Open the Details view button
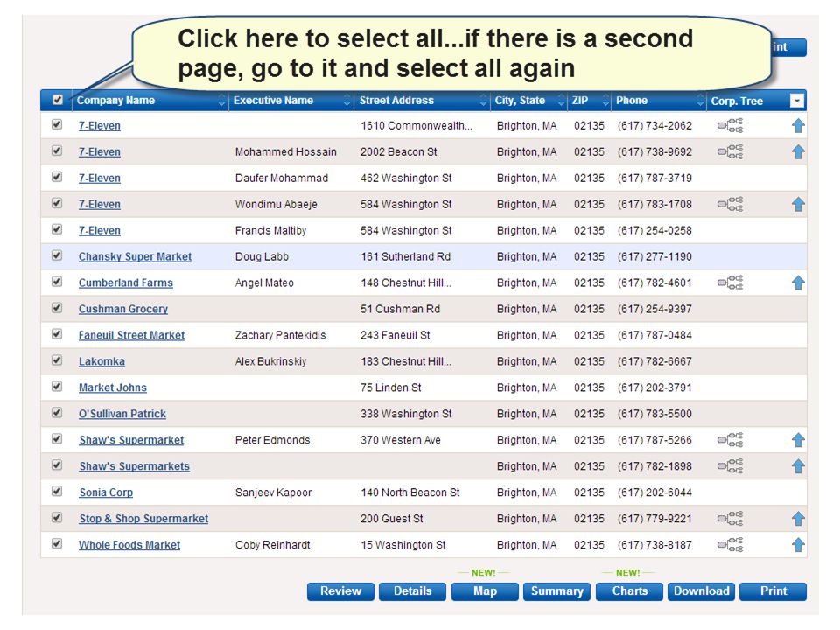This screenshot has height=630, width=840. pyautogui.click(x=412, y=591)
